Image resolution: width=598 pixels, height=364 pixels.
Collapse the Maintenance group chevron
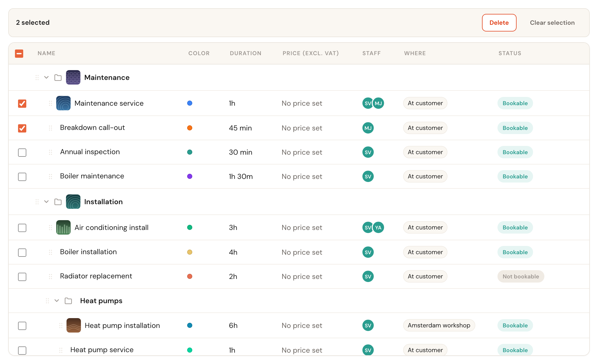[46, 77]
